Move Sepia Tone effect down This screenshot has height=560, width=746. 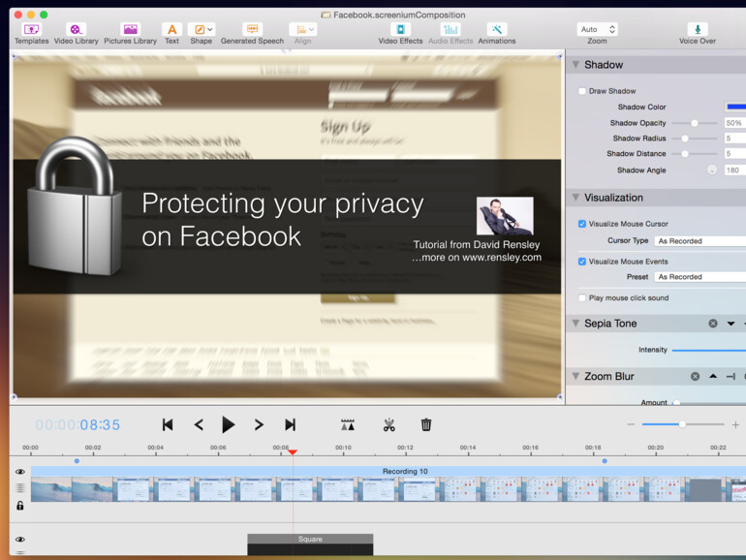730,324
